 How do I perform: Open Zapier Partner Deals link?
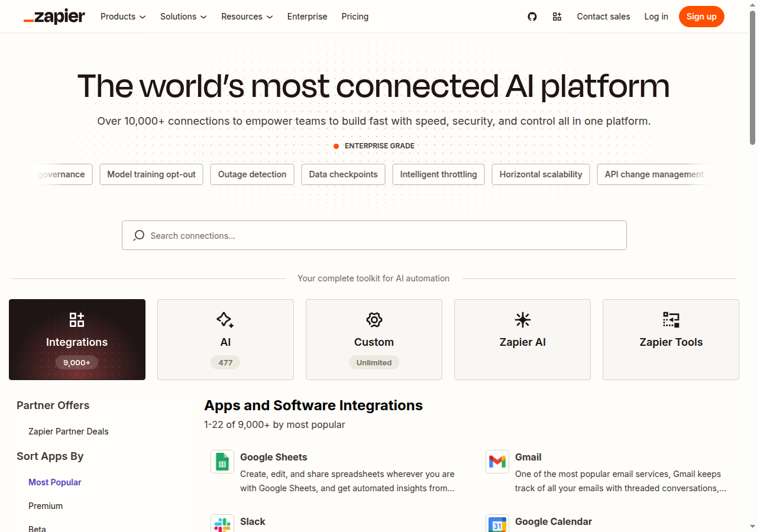tap(69, 432)
